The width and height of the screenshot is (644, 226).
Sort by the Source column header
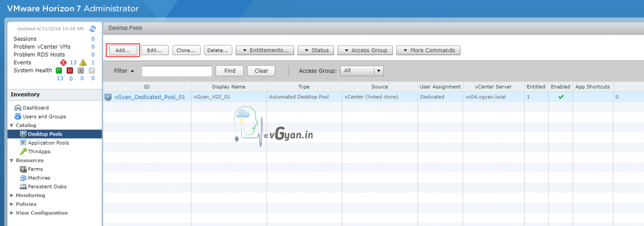(379, 87)
